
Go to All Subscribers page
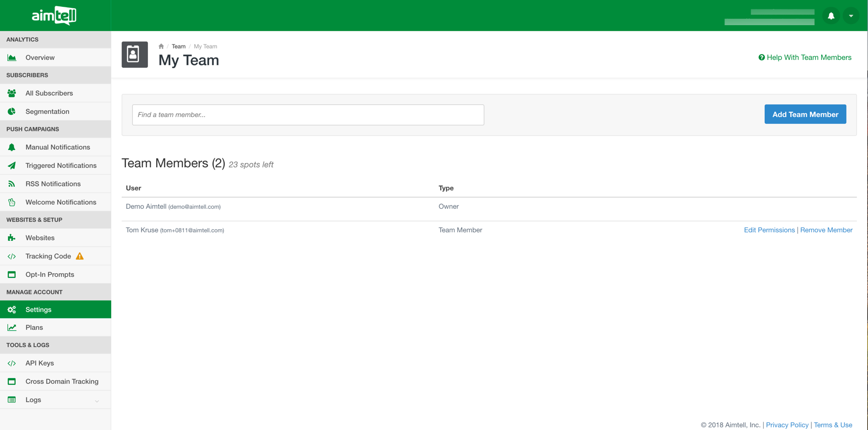tap(49, 93)
